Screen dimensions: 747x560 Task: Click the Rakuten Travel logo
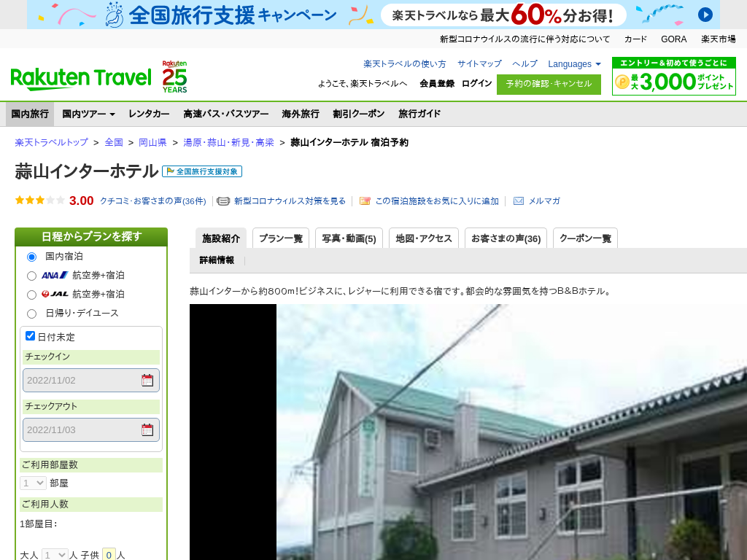[x=80, y=79]
